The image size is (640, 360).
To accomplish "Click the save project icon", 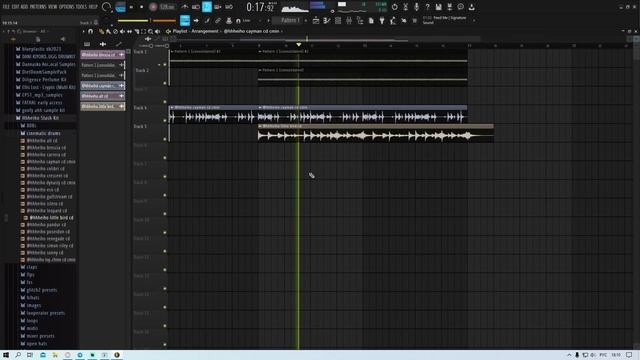I will [x=438, y=7].
